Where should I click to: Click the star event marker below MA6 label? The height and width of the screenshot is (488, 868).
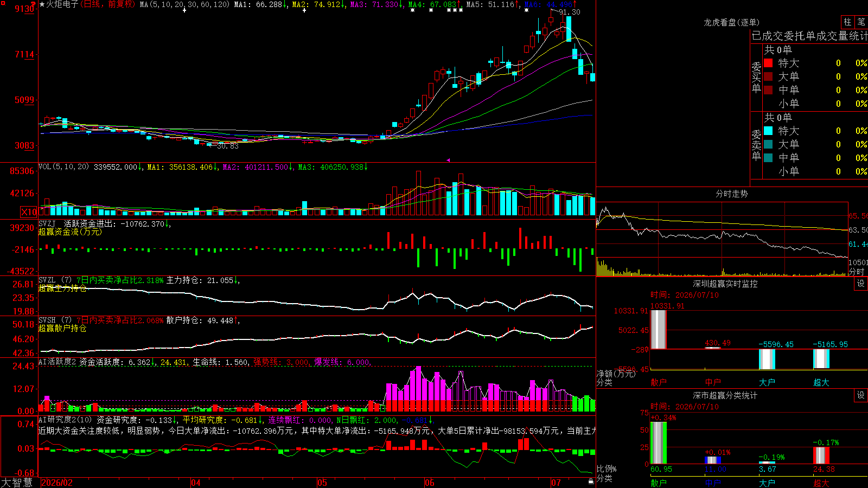(x=526, y=10)
